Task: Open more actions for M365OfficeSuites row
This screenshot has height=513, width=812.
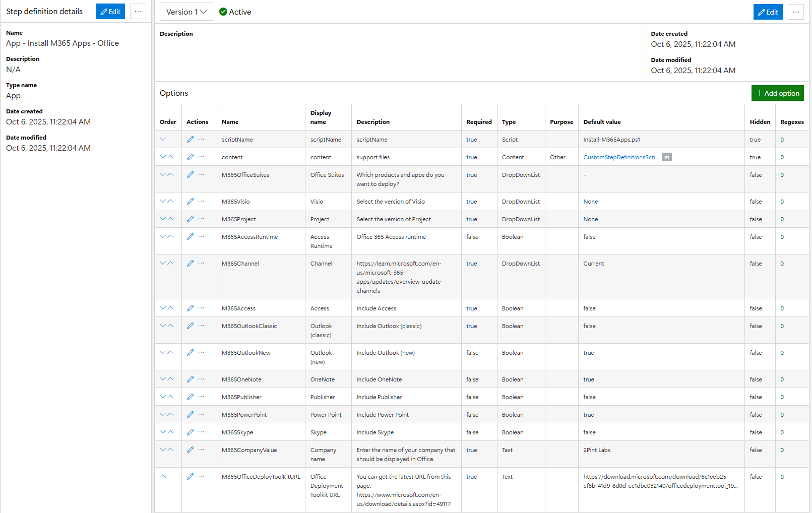Action: [201, 174]
